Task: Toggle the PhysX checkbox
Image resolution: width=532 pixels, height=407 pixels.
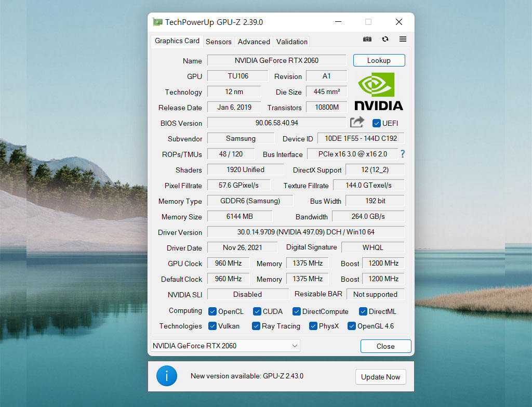Action: pyautogui.click(x=313, y=326)
